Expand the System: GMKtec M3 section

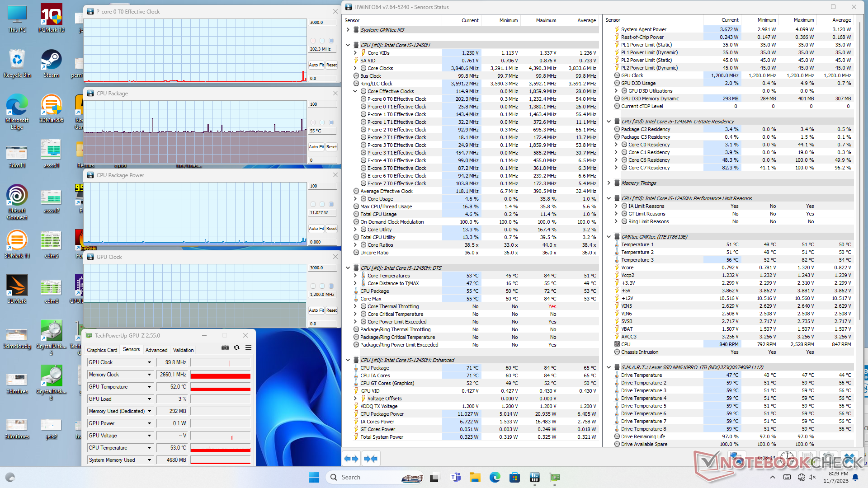[x=348, y=30]
